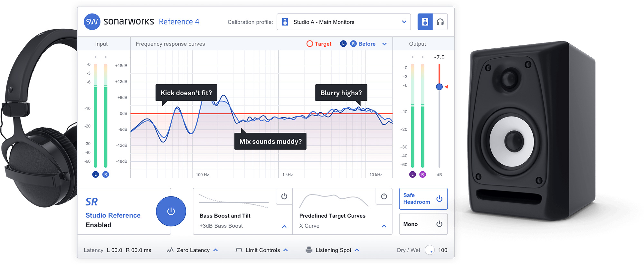Enable Safe Headroom
This screenshot has height=265, width=644.
click(x=439, y=199)
